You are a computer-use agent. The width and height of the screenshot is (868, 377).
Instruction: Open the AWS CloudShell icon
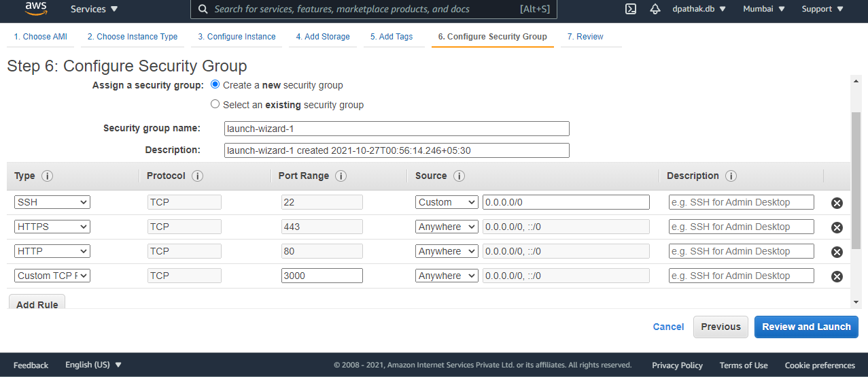tap(631, 9)
